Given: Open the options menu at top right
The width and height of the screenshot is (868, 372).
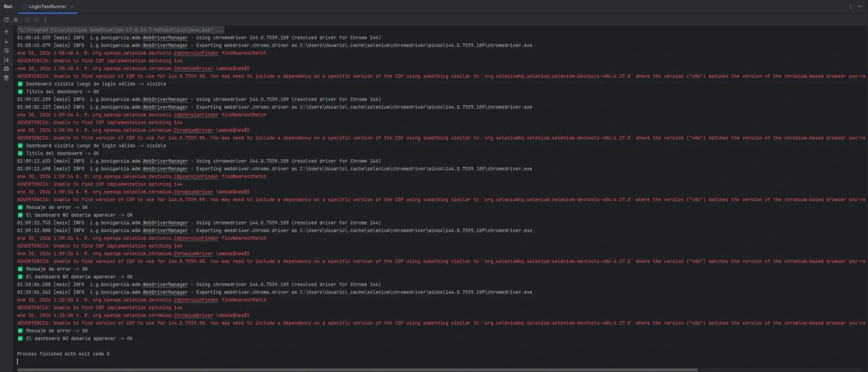Looking at the screenshot, I should 851,6.
